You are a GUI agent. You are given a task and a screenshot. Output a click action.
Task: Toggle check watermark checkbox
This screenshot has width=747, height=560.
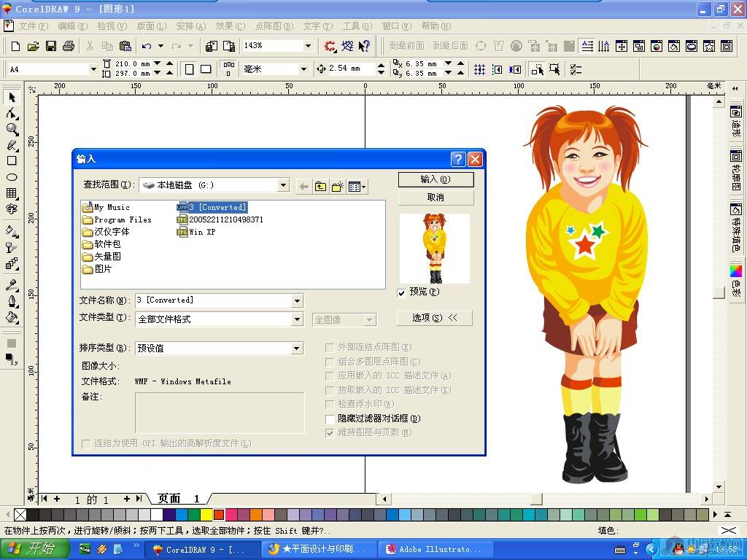(x=329, y=405)
